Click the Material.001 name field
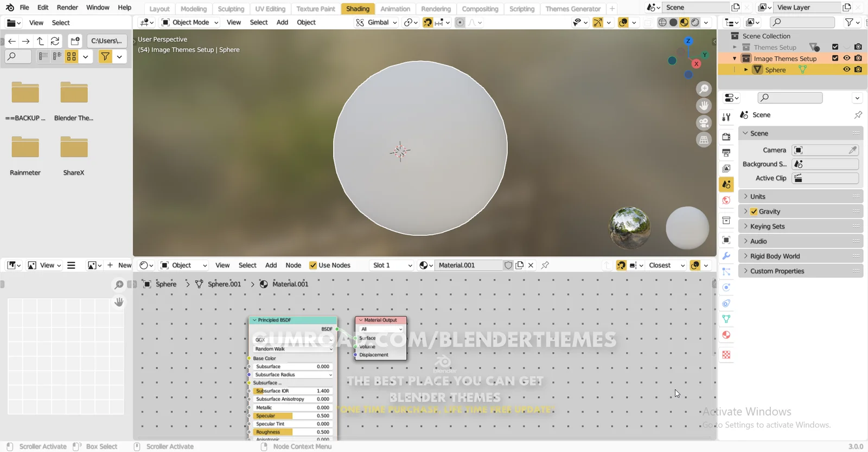 point(469,265)
